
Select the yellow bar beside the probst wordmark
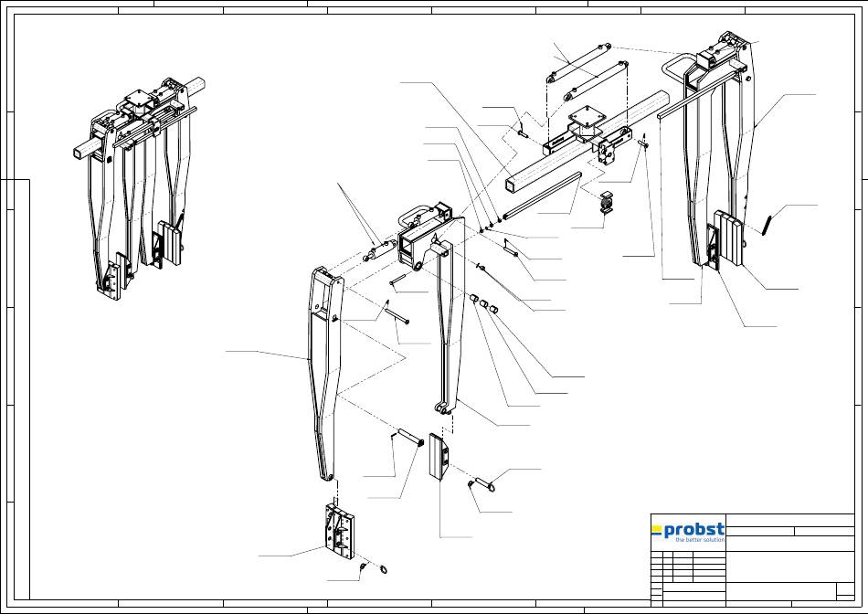click(657, 530)
